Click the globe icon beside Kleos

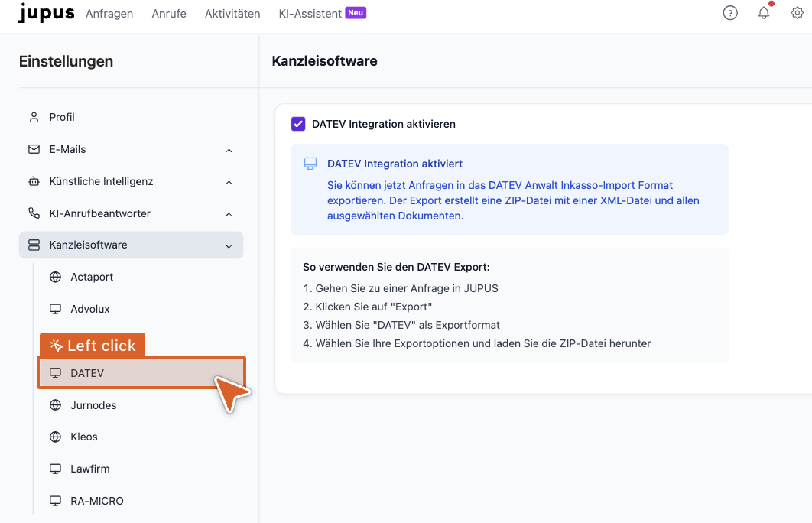[x=55, y=437]
